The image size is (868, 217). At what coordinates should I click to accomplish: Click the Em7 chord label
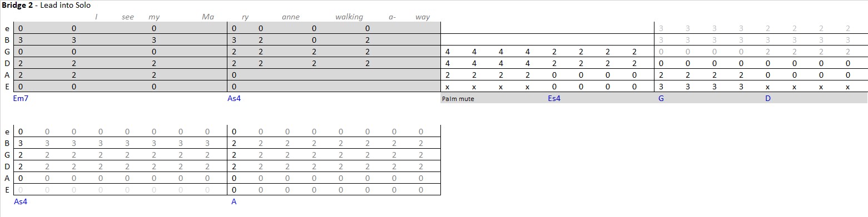(x=21, y=98)
